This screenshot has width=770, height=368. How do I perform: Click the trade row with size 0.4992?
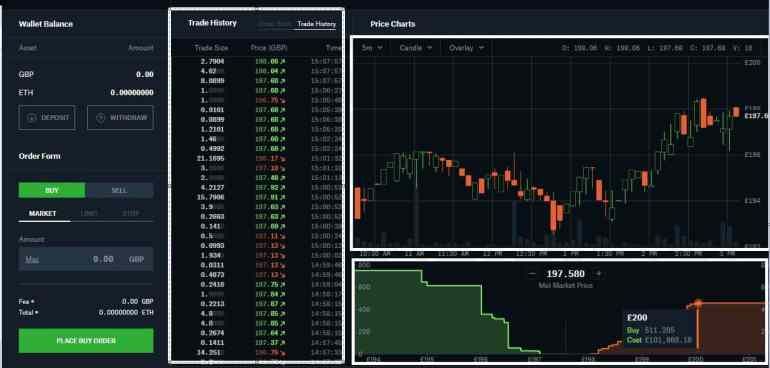click(256, 148)
